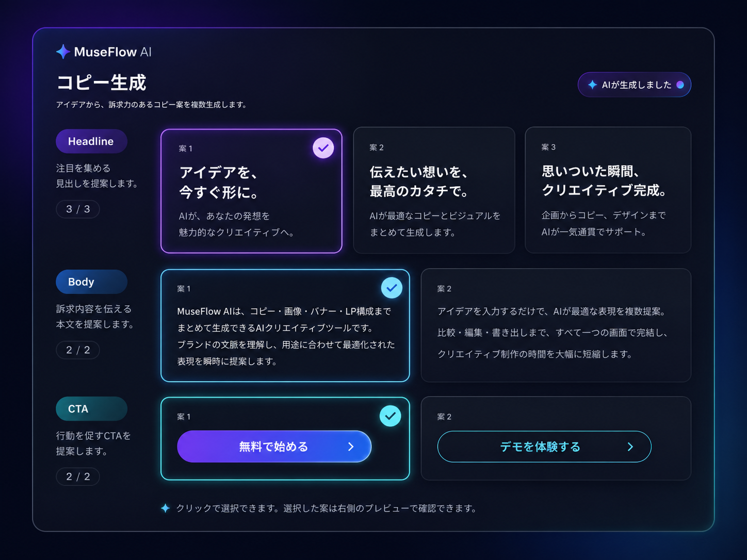Click the arrow chevron on デモを体験する button

[630, 447]
